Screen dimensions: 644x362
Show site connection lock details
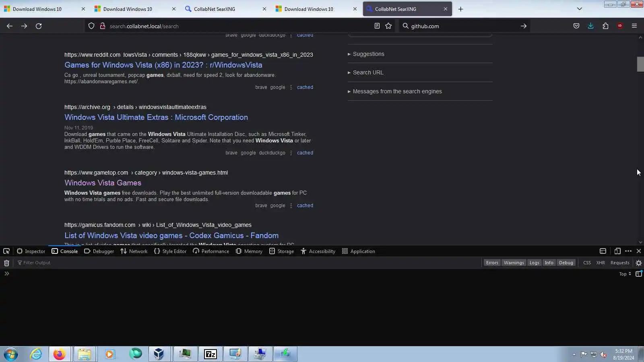point(102,26)
